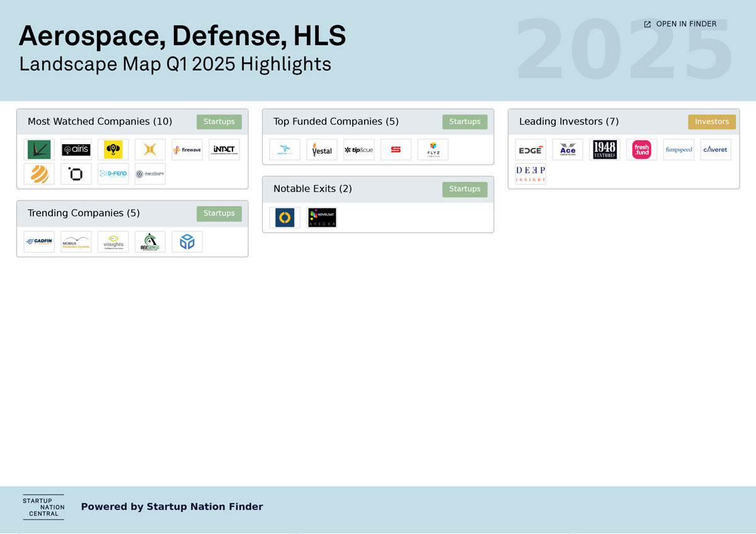
Task: Open the orange striped globe logo
Action: pos(39,174)
